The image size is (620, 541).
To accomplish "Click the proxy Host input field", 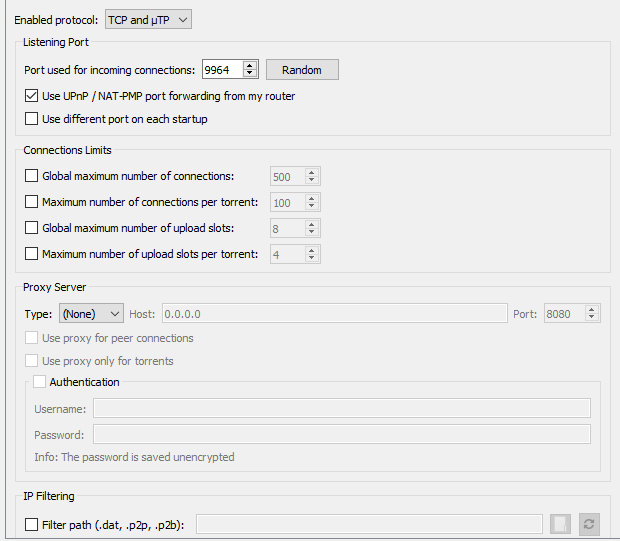I will (333, 313).
